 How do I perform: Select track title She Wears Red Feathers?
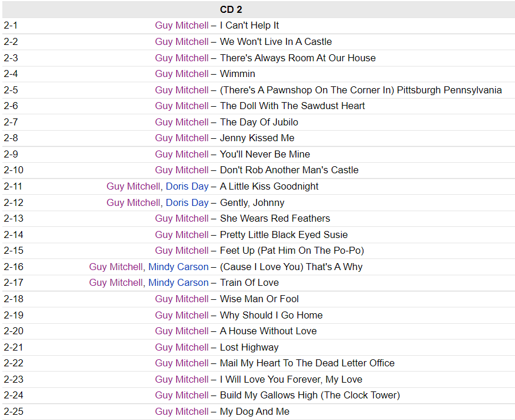point(275,218)
